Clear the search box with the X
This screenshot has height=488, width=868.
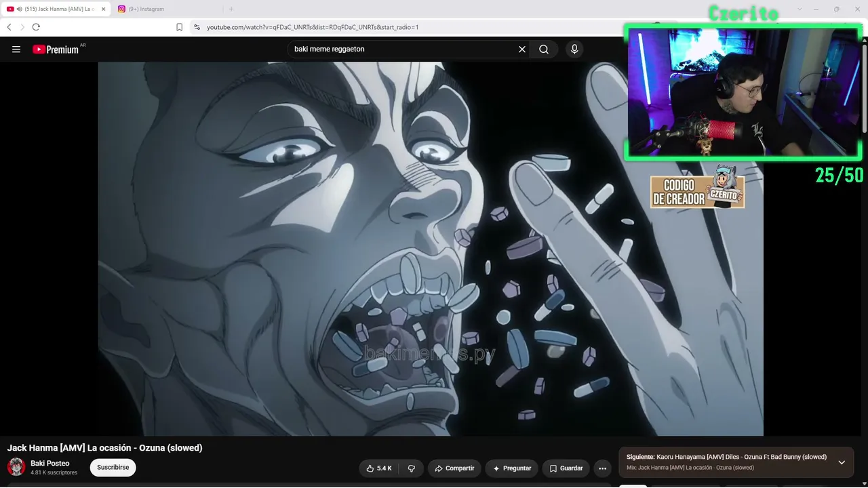(522, 49)
